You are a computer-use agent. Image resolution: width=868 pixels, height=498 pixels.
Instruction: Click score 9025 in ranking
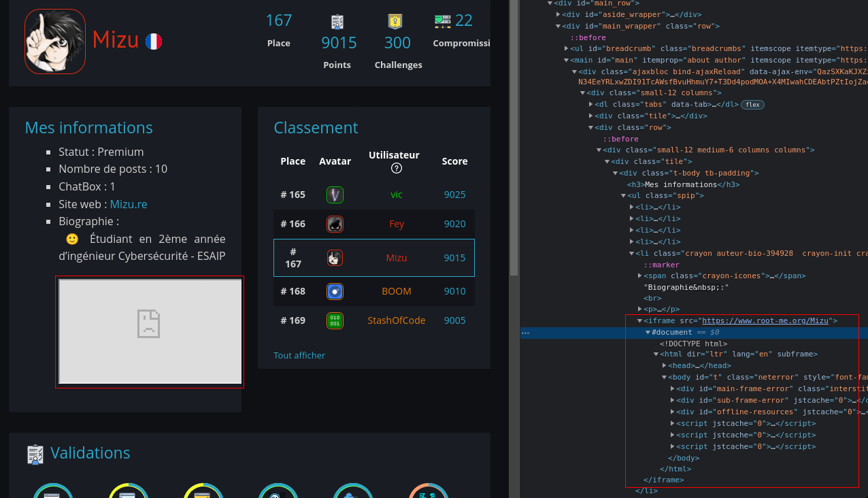[x=454, y=195]
